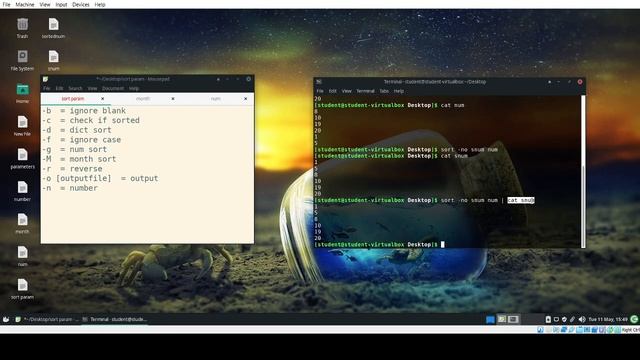
Task: Click the 'cat num' command in Terminal
Action: [x=452, y=105]
